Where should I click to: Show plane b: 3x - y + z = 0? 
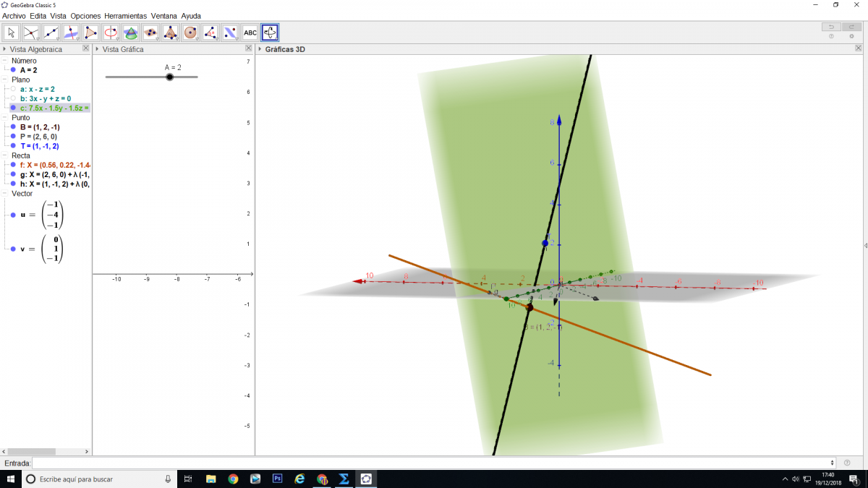[13, 98]
